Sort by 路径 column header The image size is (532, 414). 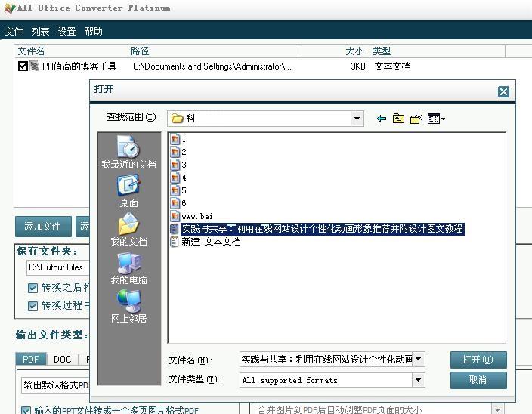tap(215, 51)
